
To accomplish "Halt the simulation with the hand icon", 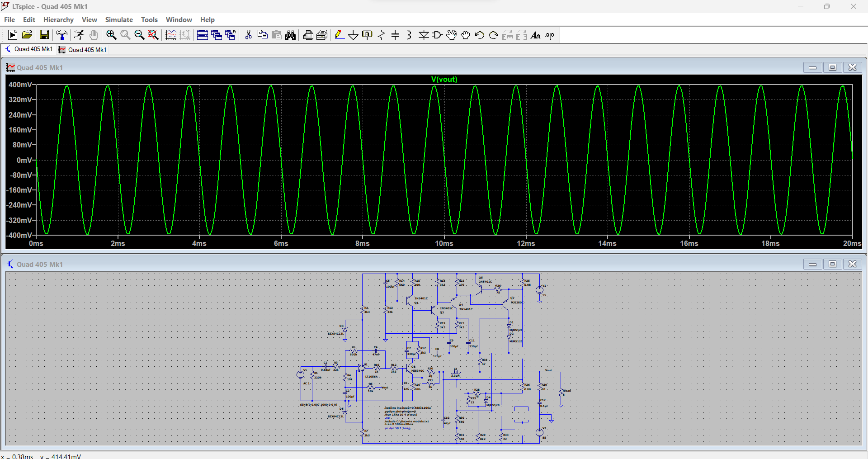I will coord(94,35).
